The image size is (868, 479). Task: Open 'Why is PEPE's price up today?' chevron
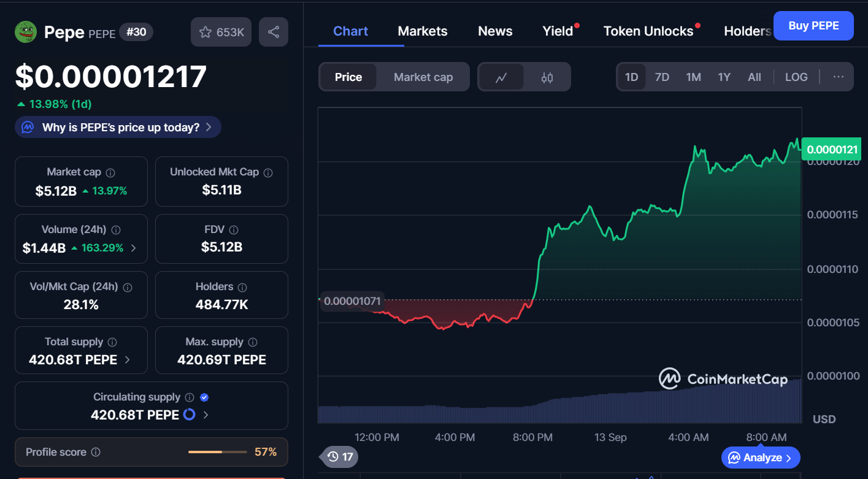point(209,128)
